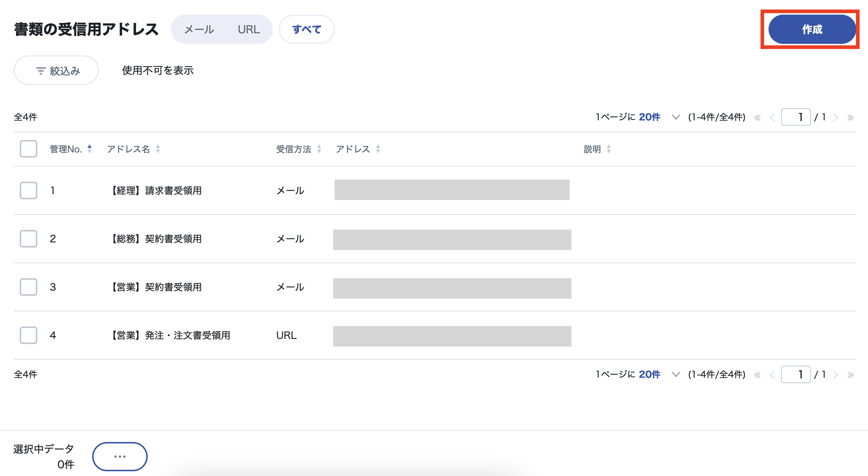Screen dimensions: 868x476
Task: Go to first page in top pagination
Action: [758, 118]
